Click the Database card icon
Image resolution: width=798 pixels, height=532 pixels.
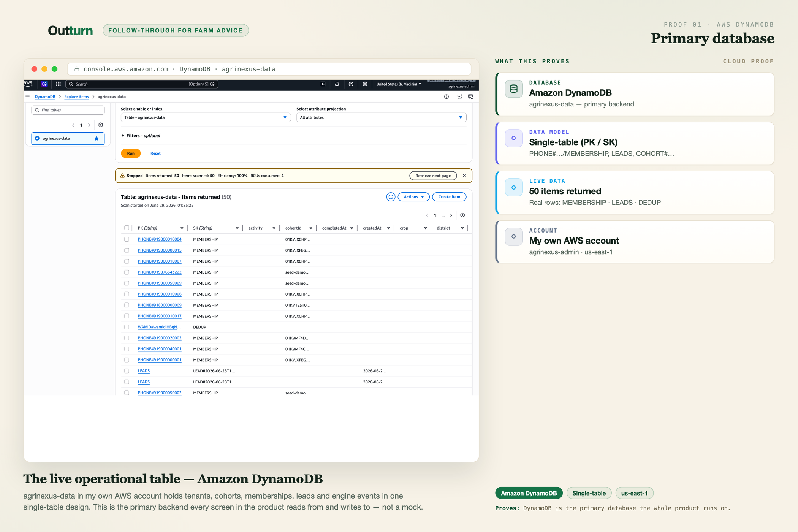tap(513, 89)
